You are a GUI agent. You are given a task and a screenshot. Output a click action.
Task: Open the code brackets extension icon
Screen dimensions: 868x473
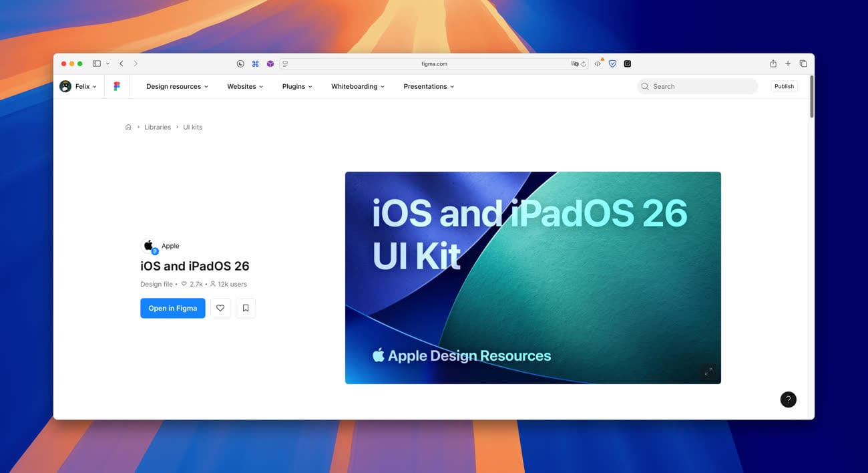598,63
